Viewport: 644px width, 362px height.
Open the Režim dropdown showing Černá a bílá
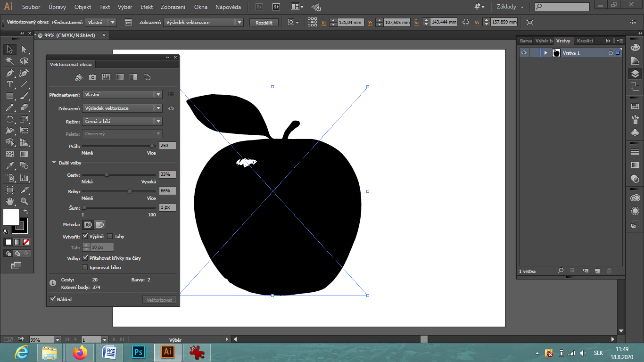[x=122, y=122]
